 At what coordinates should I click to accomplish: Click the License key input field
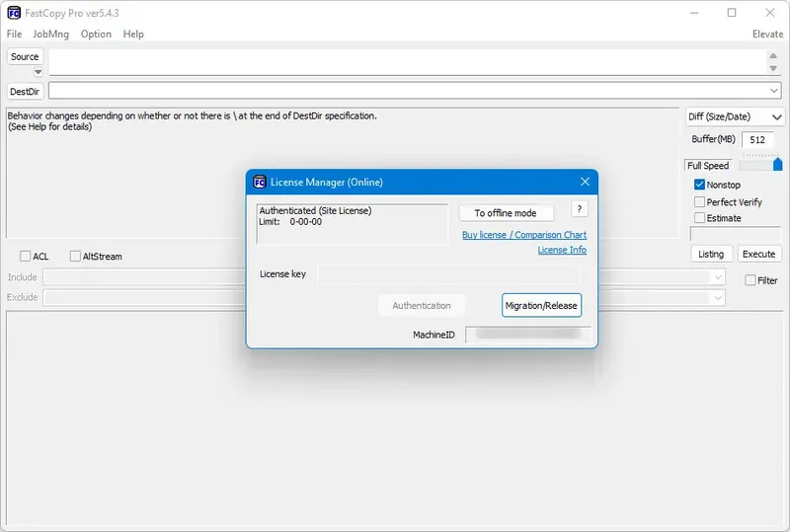click(448, 275)
